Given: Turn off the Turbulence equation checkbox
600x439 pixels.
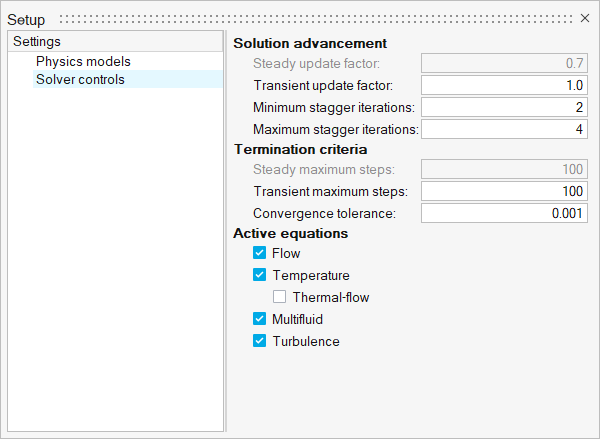Looking at the screenshot, I should click(260, 341).
